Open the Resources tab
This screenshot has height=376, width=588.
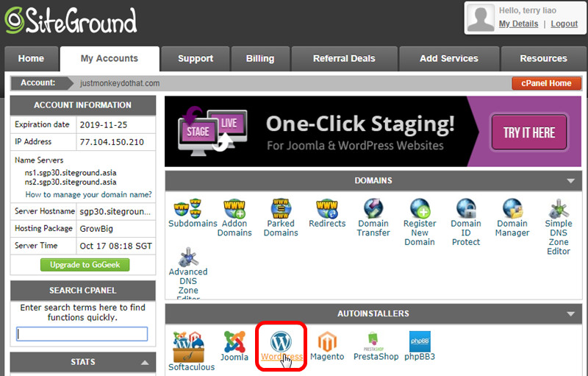pos(543,59)
